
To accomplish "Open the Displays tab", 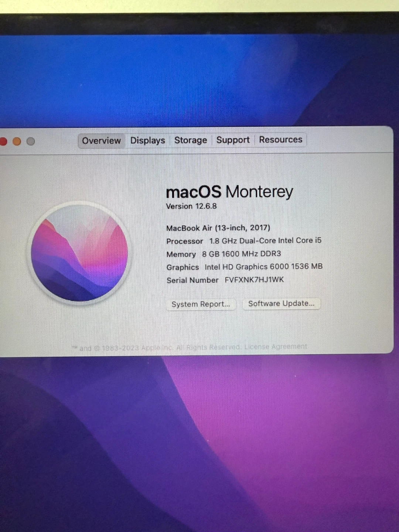I will click(x=147, y=140).
